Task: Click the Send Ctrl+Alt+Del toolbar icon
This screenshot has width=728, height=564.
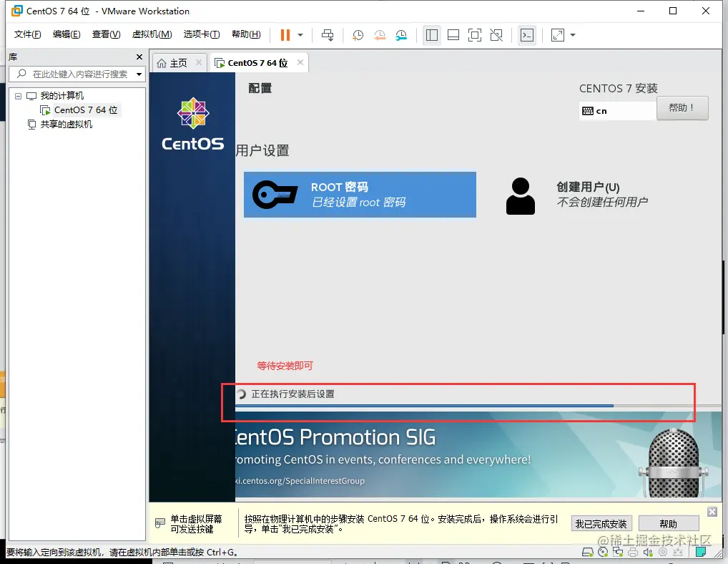Action: point(328,35)
